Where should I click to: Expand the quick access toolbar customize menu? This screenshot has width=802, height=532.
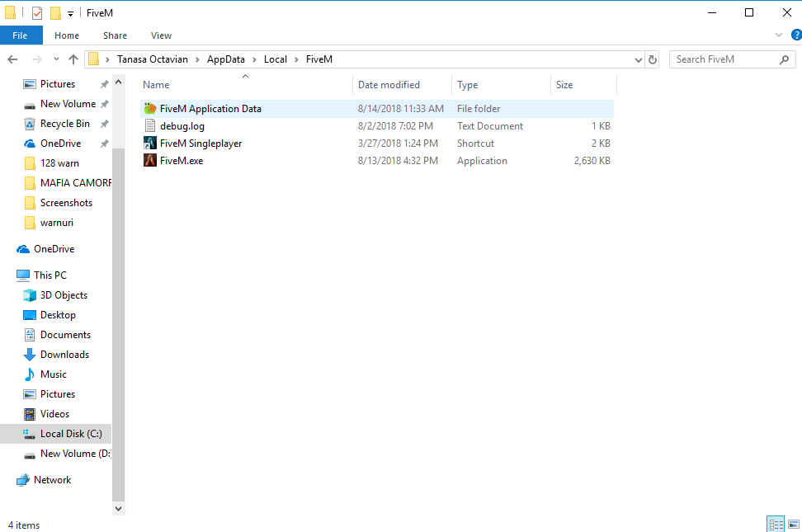(x=68, y=12)
